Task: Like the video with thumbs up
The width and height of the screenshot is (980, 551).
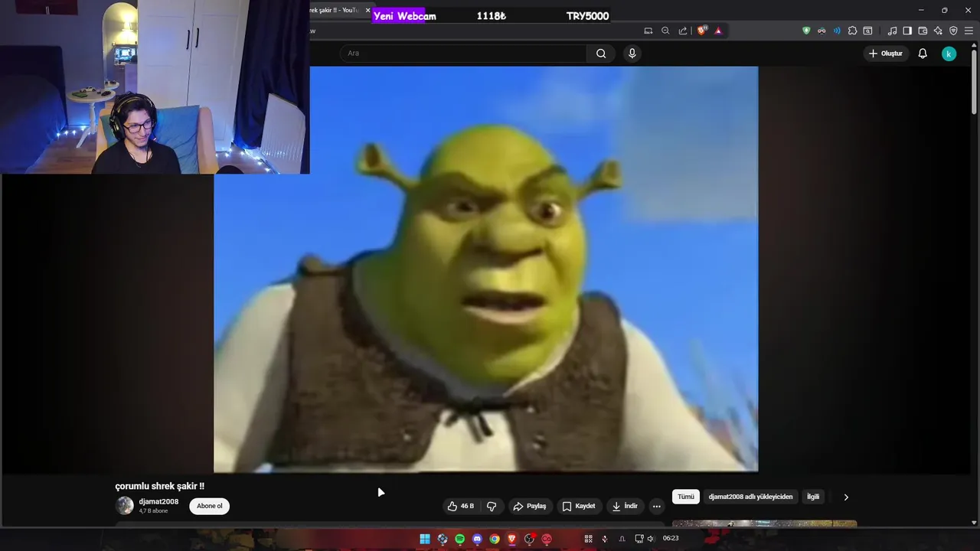Action: pyautogui.click(x=461, y=506)
